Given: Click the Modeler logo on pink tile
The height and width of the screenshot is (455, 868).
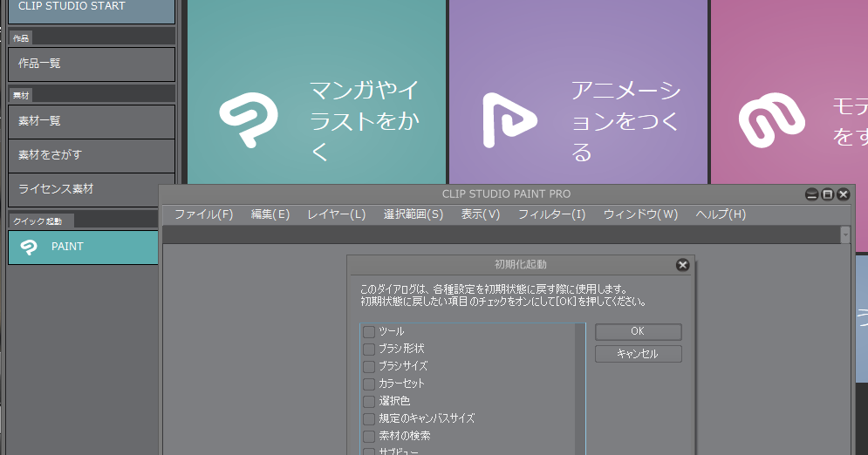Looking at the screenshot, I should [x=772, y=120].
